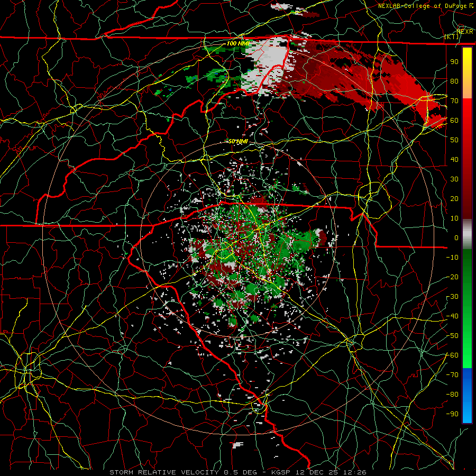The width and height of the screenshot is (476, 476).
Task: Click the 20 value on velocity scale
Action: pyautogui.click(x=454, y=198)
